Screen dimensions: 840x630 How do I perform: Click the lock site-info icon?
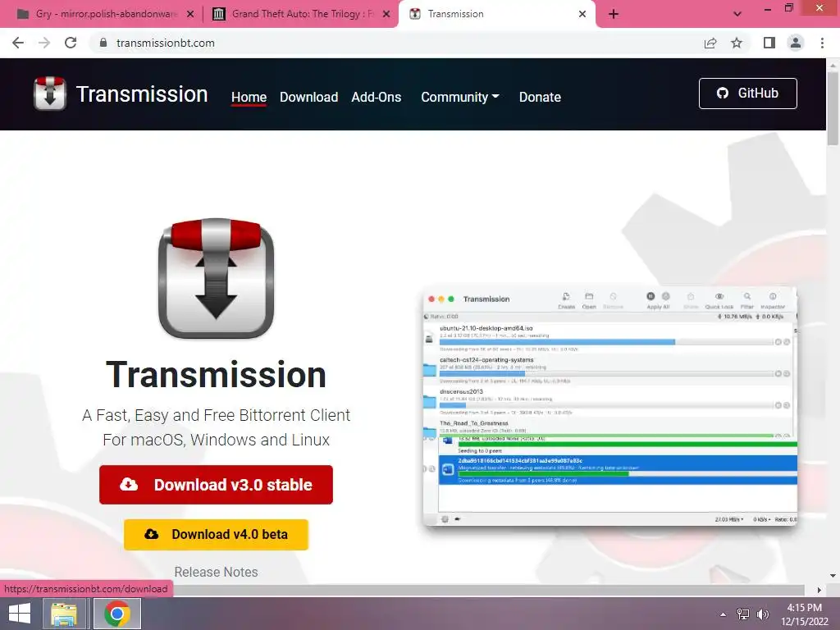[x=103, y=43]
